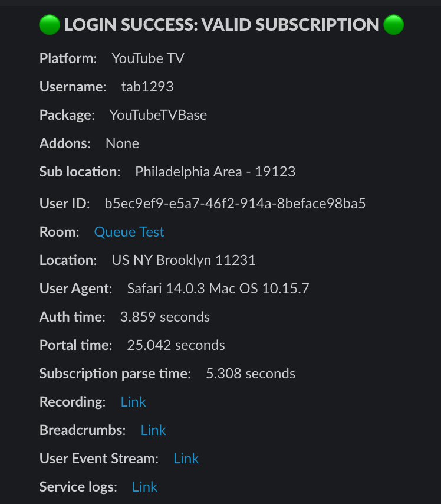Click the right green circle emoji

pyautogui.click(x=393, y=24)
